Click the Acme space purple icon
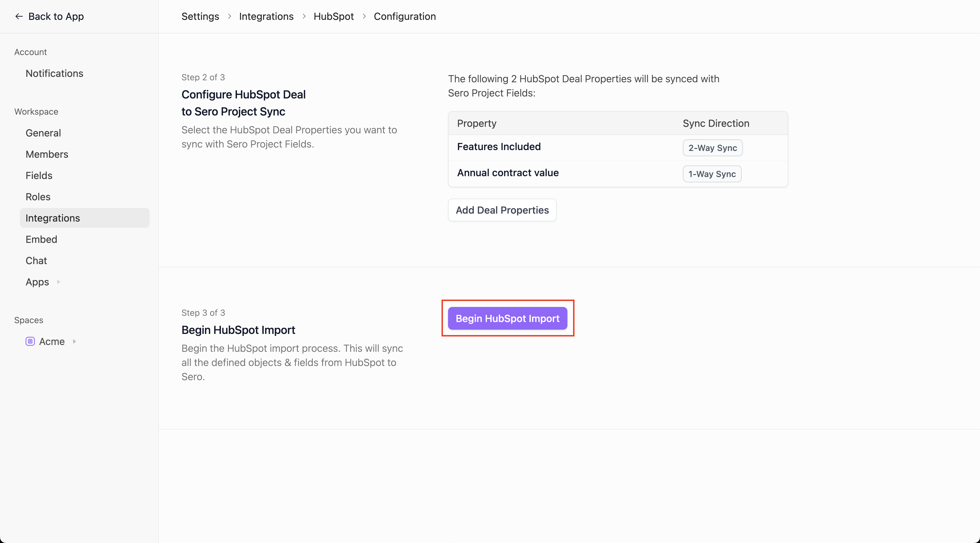980x543 pixels. (x=30, y=341)
